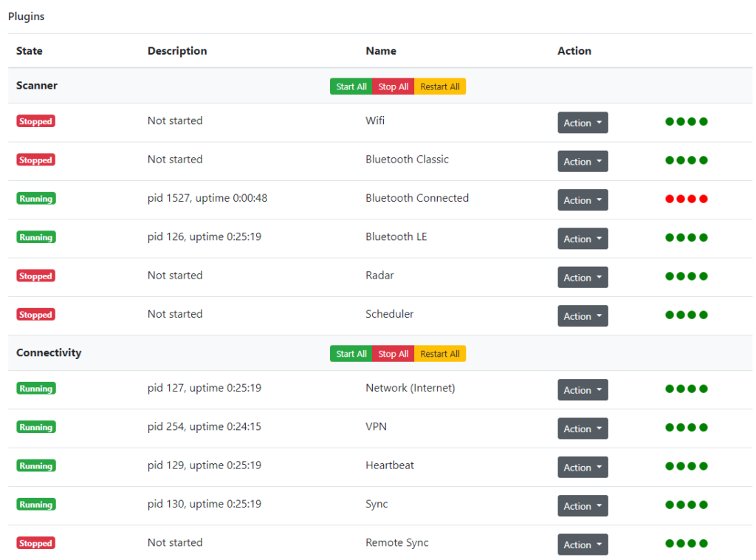Restart All Scanner plugins
Viewport: 756px width, 560px height.
tap(440, 86)
